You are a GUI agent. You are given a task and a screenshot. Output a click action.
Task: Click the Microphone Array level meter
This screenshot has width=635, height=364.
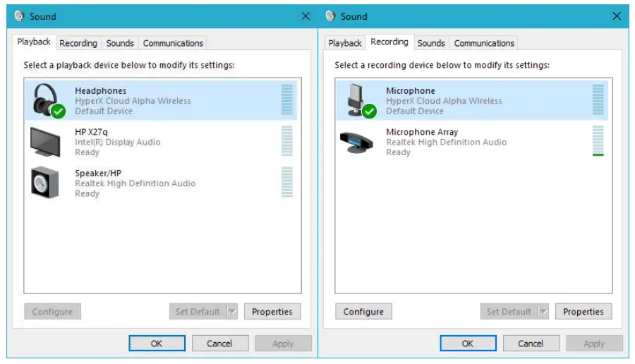pos(598,141)
